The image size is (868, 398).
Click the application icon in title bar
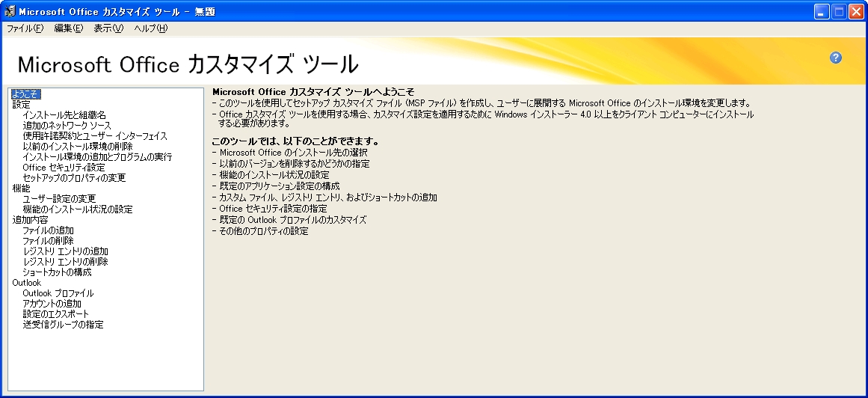click(x=10, y=12)
